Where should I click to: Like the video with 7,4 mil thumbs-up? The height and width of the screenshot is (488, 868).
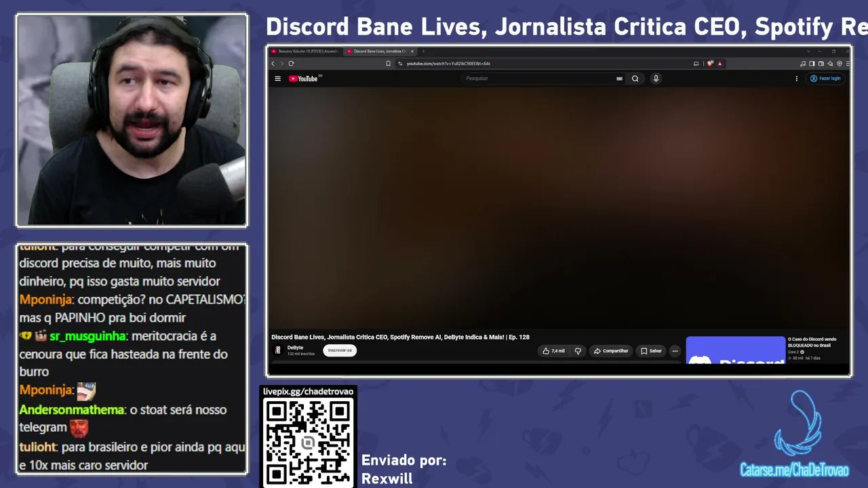553,351
